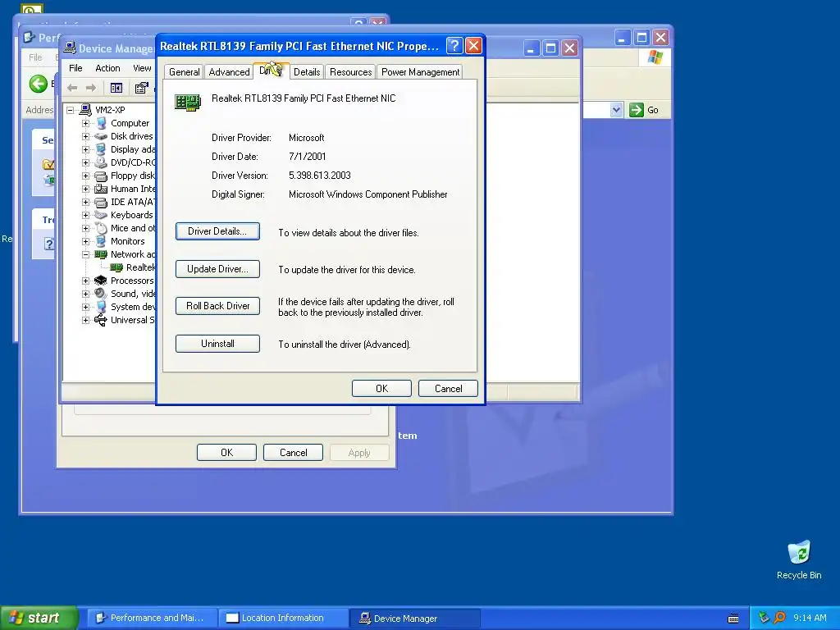Select the Disk drives icon
Image resolution: width=840 pixels, height=630 pixels.
click(101, 136)
